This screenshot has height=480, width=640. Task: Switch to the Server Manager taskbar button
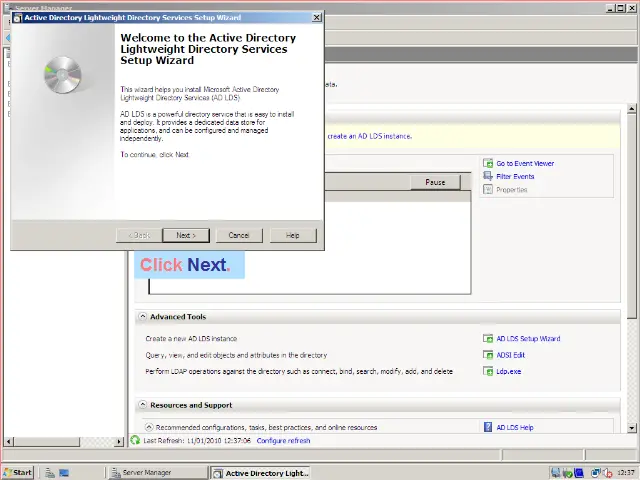158,473
